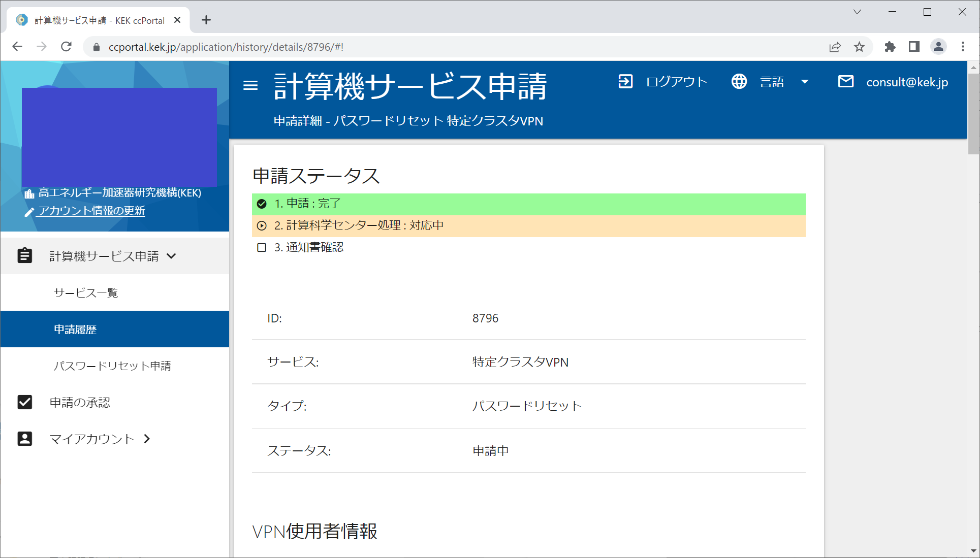Click the lock icon in address bar
Image resolution: width=980 pixels, height=558 pixels.
(96, 47)
